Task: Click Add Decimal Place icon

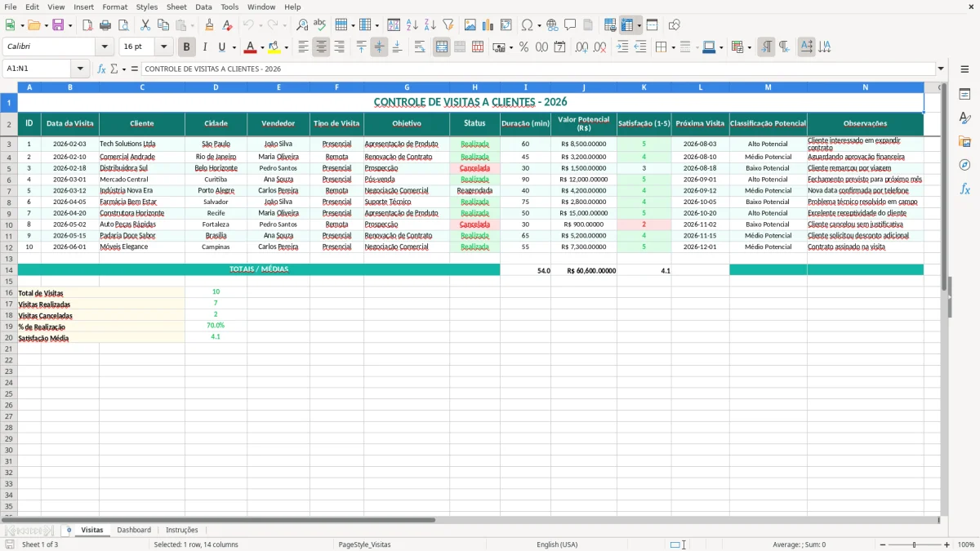Action: click(x=581, y=47)
